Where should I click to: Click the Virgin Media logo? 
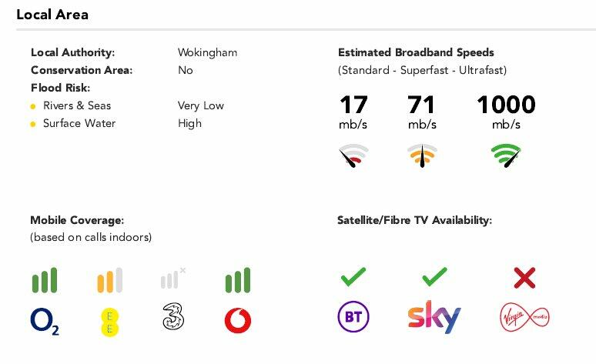tap(524, 317)
